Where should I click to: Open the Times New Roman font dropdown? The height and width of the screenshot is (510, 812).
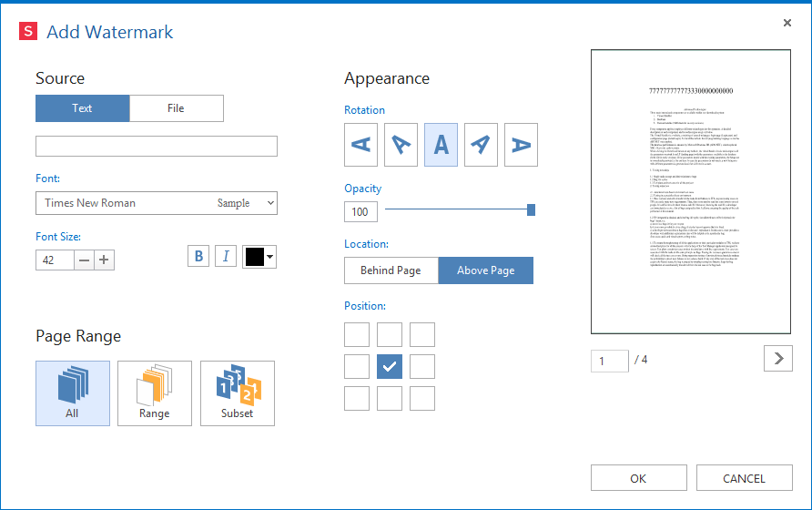[x=156, y=203]
